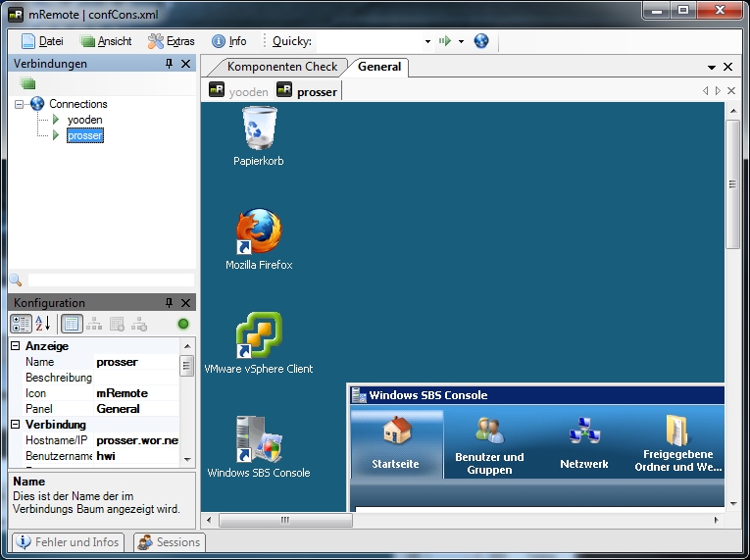This screenshot has width=750, height=560.
Task: Click into the connection search field
Action: tap(111, 280)
